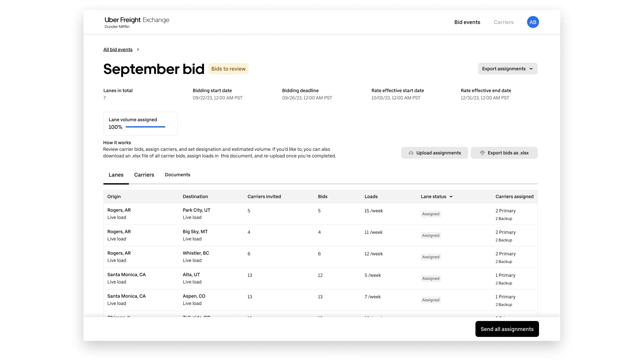Open the AB account avatar

click(533, 22)
